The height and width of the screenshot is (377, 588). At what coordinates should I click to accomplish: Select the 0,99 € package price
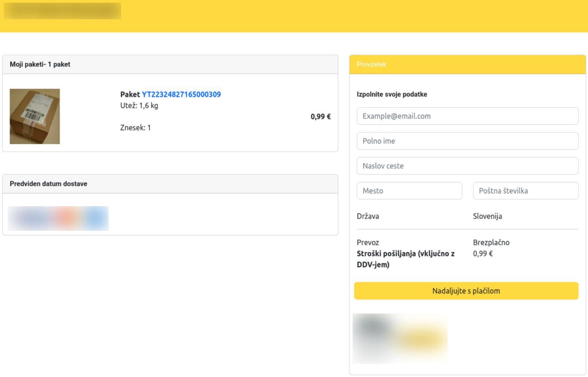point(320,117)
